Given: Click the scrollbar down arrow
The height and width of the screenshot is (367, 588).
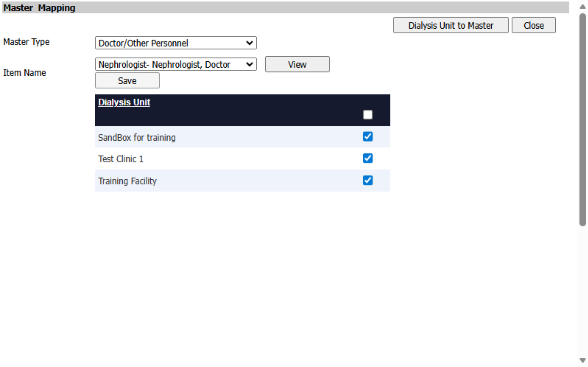Looking at the screenshot, I should coord(582,360).
